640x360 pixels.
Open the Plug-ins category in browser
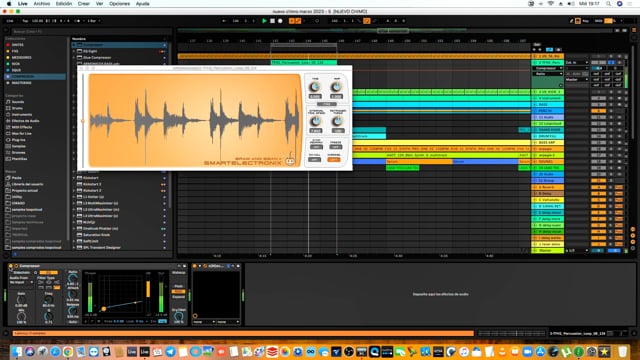(18, 140)
